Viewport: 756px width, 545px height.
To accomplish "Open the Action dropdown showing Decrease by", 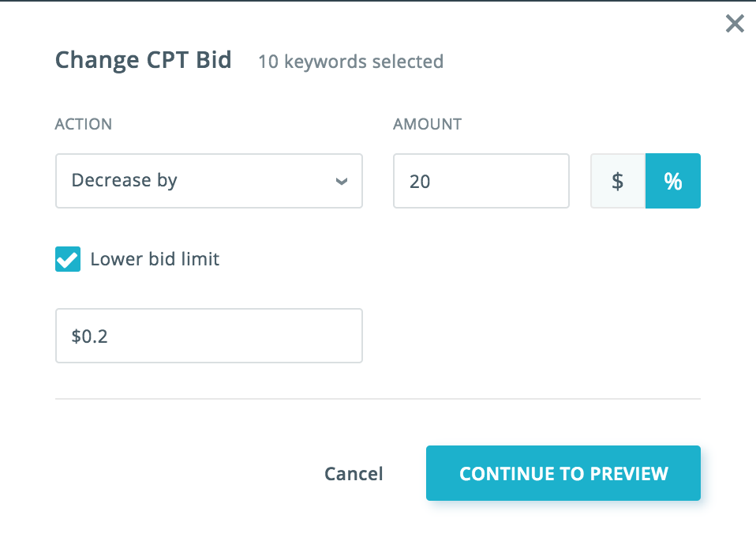I will coord(208,181).
